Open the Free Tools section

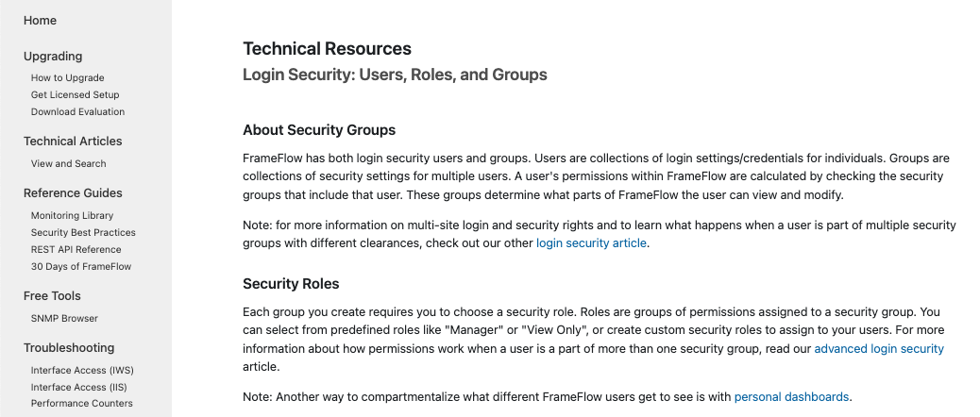click(x=53, y=296)
